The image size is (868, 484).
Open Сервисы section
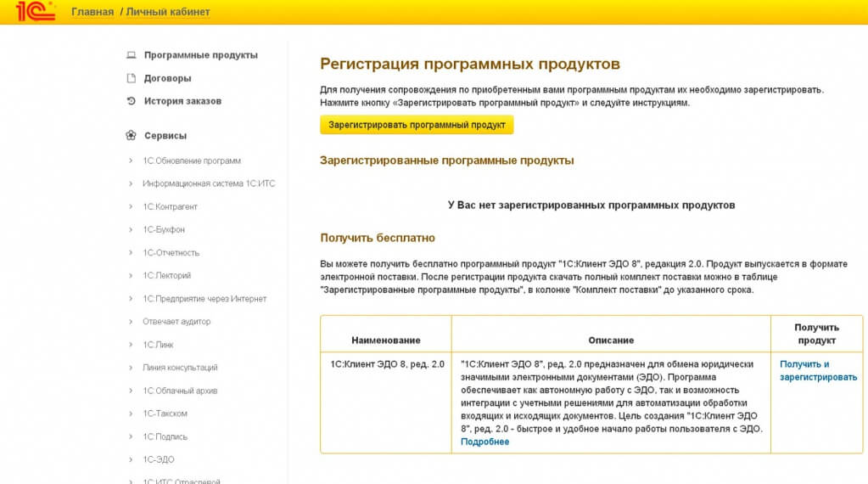[x=165, y=135]
